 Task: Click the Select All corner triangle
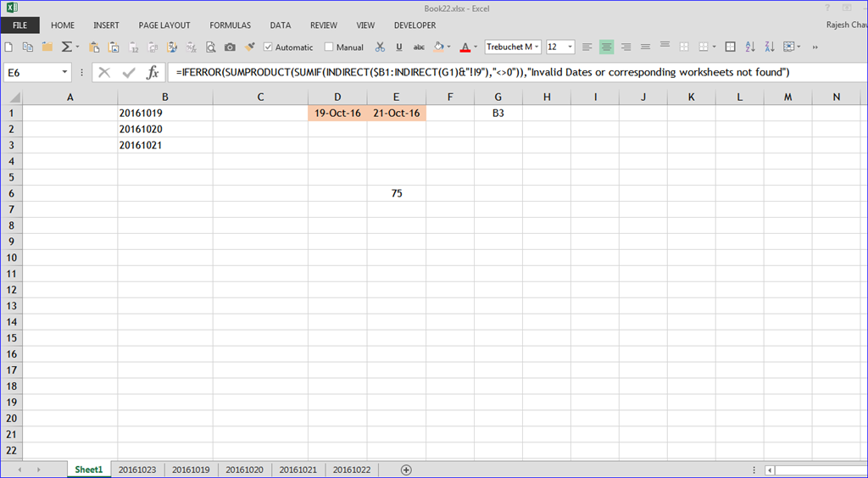click(x=15, y=97)
